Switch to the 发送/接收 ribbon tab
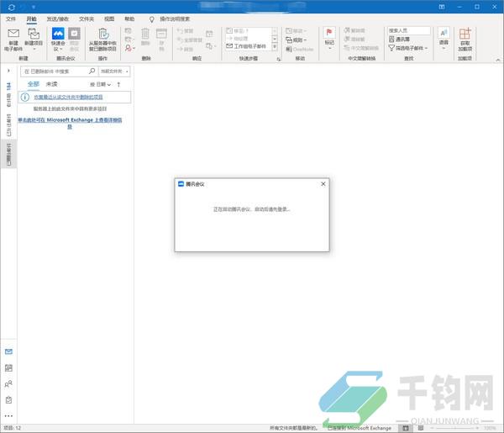This screenshot has height=433, width=504. (59, 18)
